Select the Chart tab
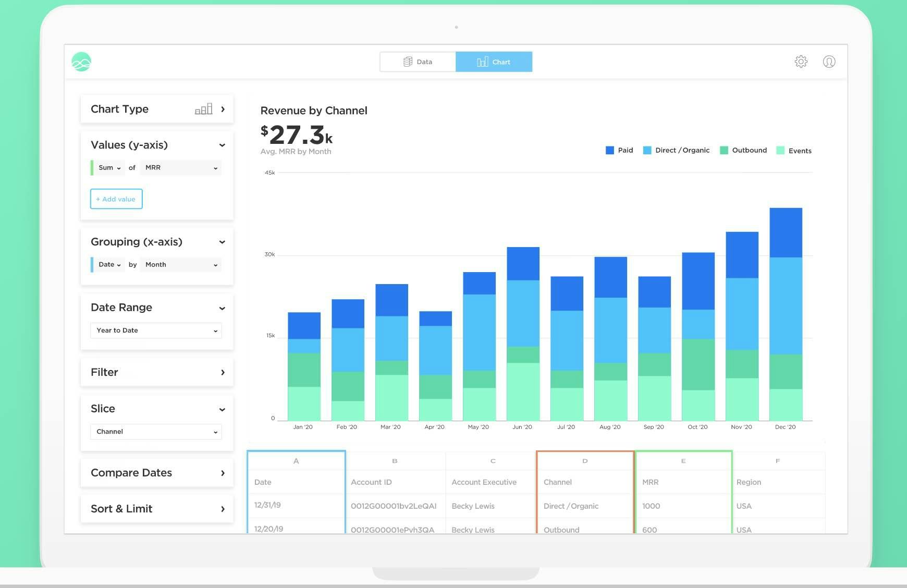Image resolution: width=907 pixels, height=588 pixels. pyautogui.click(x=494, y=62)
